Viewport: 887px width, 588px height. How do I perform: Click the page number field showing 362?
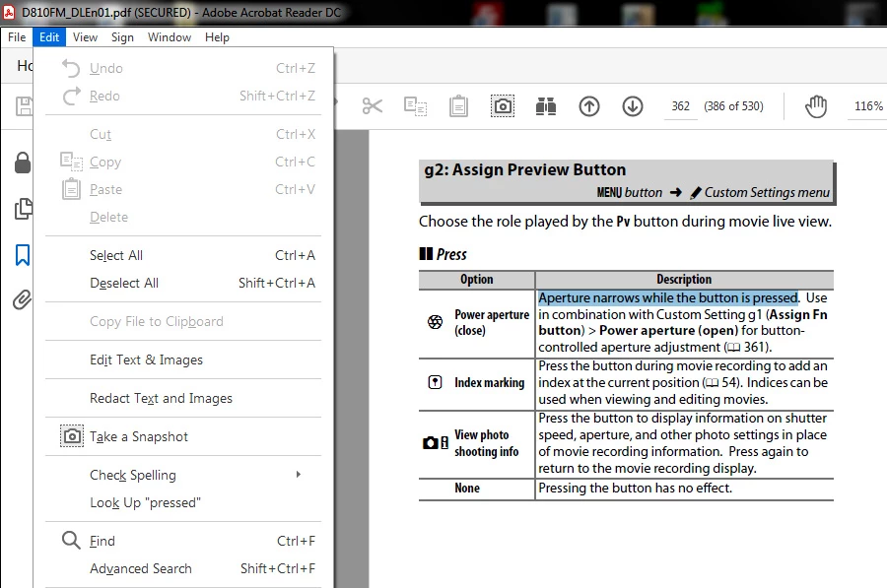click(680, 106)
